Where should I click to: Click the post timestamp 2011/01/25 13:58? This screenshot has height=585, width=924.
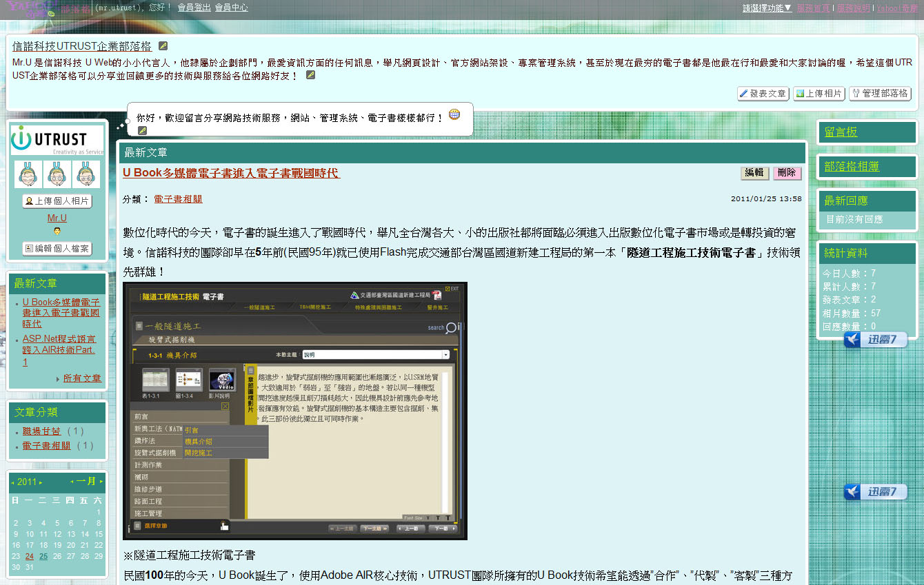766,199
